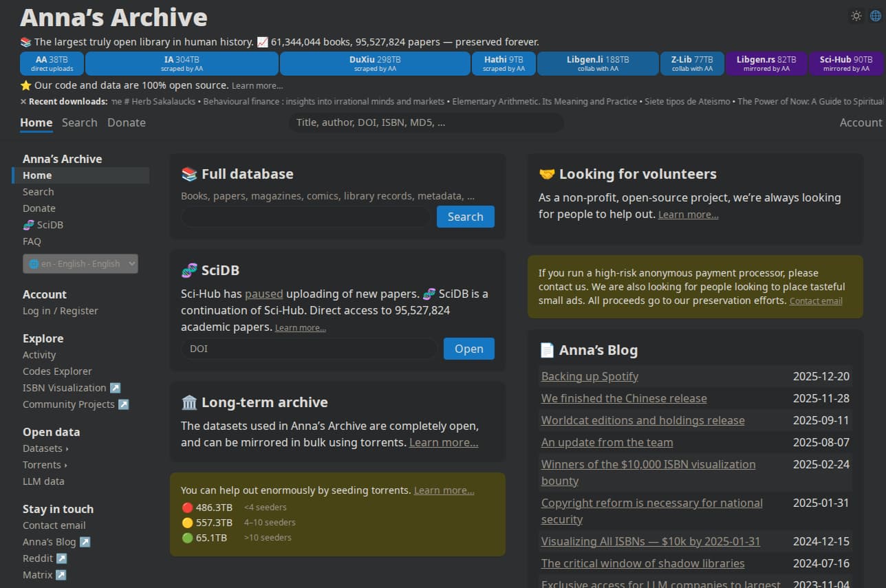Open 'Backing up Spotify' blog post
Viewport: 886px width, 588px height.
click(590, 376)
